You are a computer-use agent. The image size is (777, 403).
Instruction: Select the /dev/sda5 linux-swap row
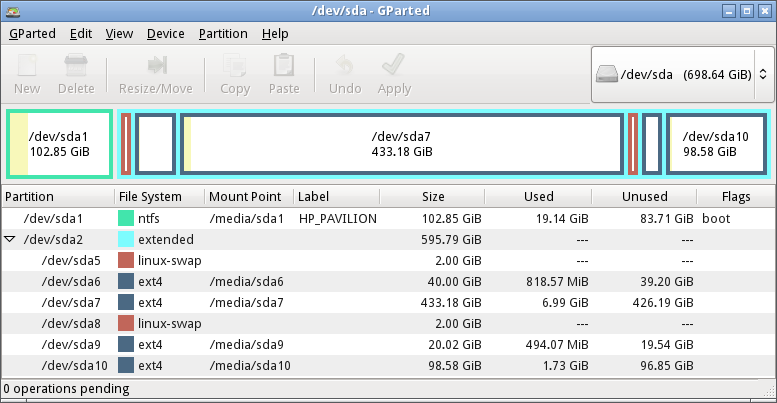point(388,261)
